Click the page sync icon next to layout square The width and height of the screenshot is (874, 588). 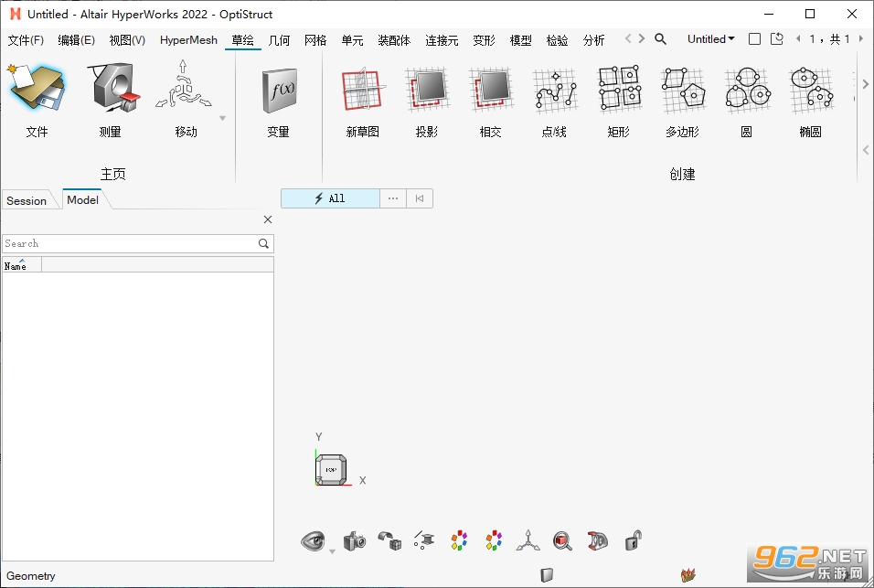pos(777,39)
